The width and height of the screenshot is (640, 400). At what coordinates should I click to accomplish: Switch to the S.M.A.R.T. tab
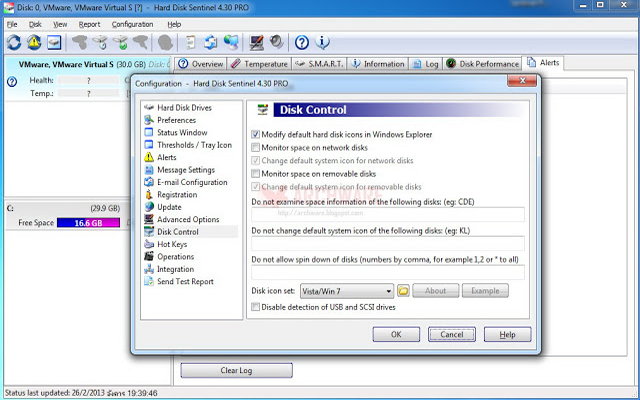pos(319,64)
